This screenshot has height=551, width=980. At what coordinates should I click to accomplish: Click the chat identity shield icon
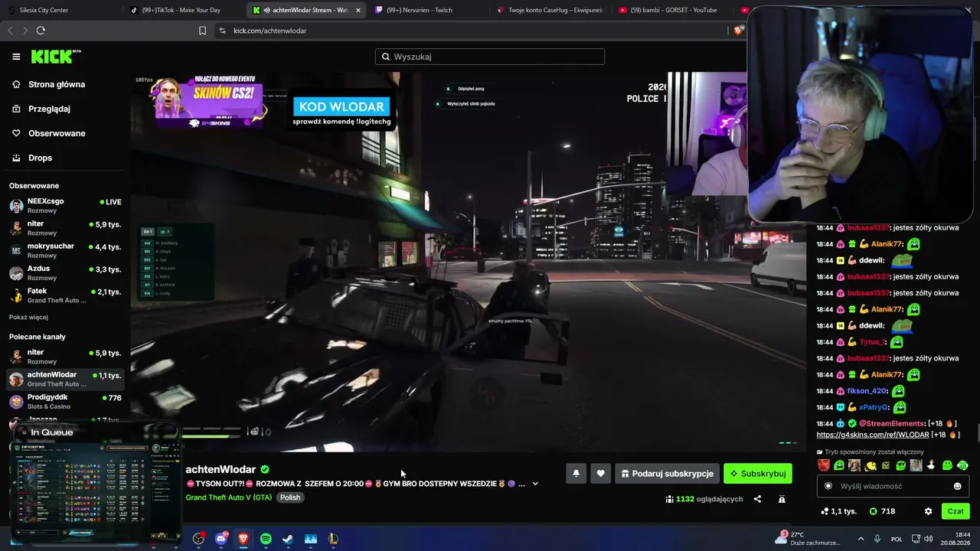point(828,486)
